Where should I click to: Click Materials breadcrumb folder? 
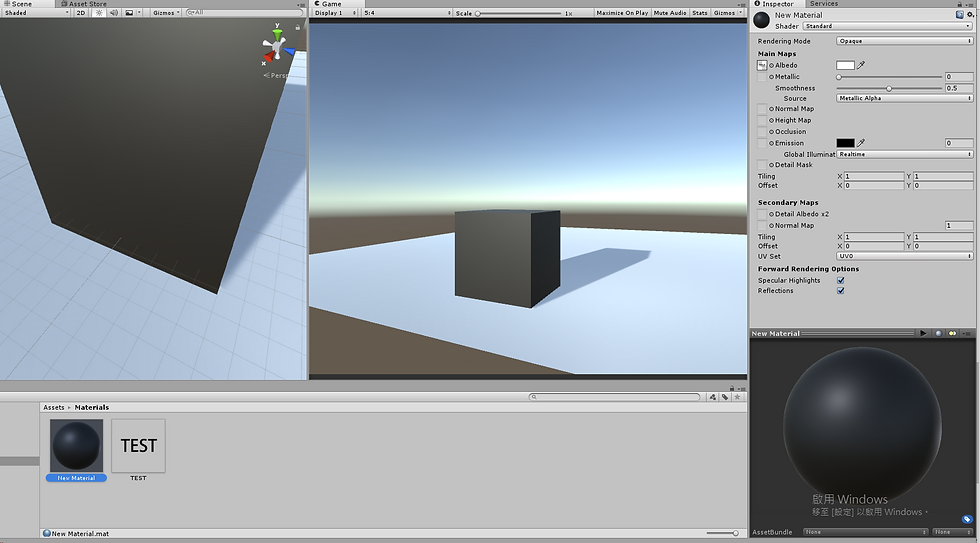coord(92,407)
